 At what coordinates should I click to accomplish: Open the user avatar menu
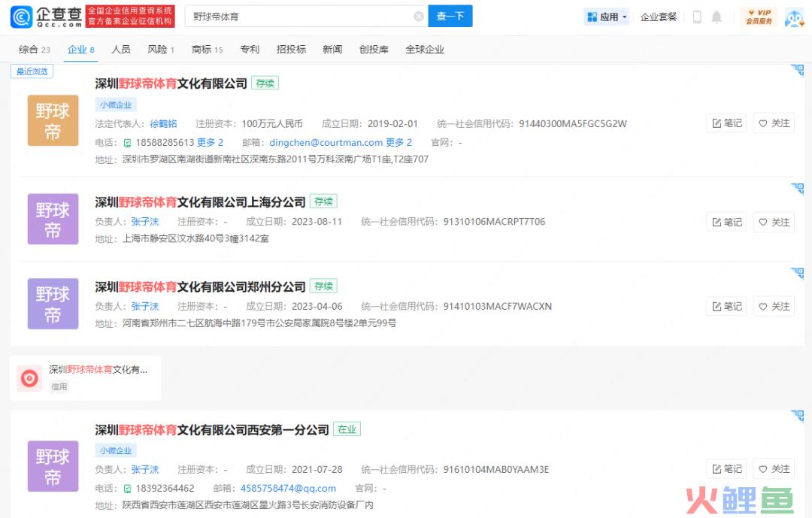click(x=794, y=17)
